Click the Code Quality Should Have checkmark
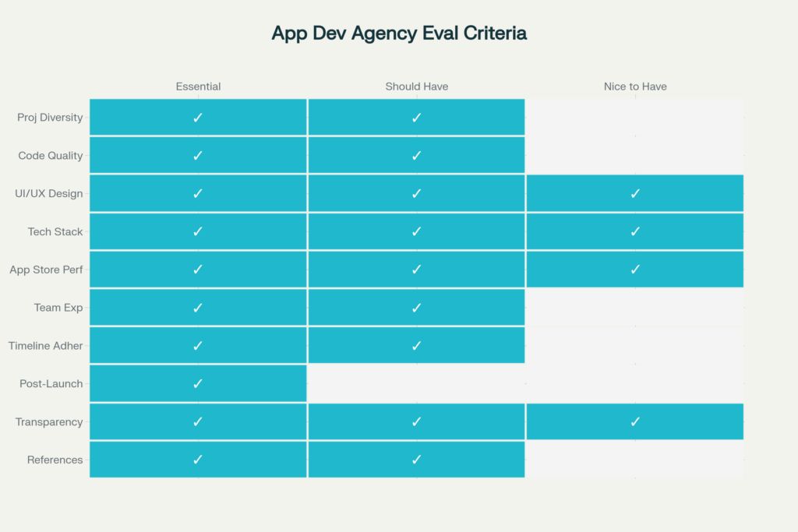The width and height of the screenshot is (798, 532). (416, 156)
